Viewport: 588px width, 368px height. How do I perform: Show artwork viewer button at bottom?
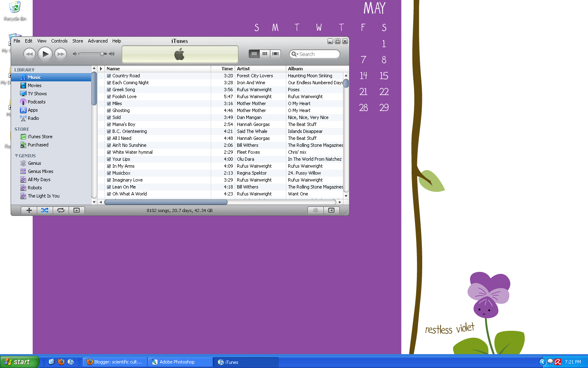pos(76,210)
